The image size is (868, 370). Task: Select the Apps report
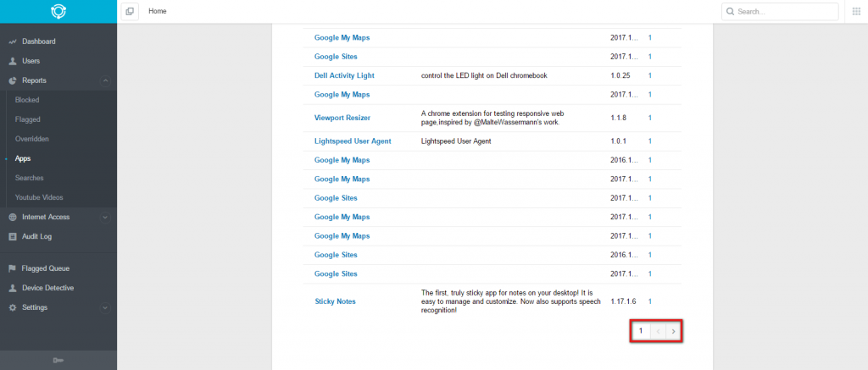tap(23, 158)
